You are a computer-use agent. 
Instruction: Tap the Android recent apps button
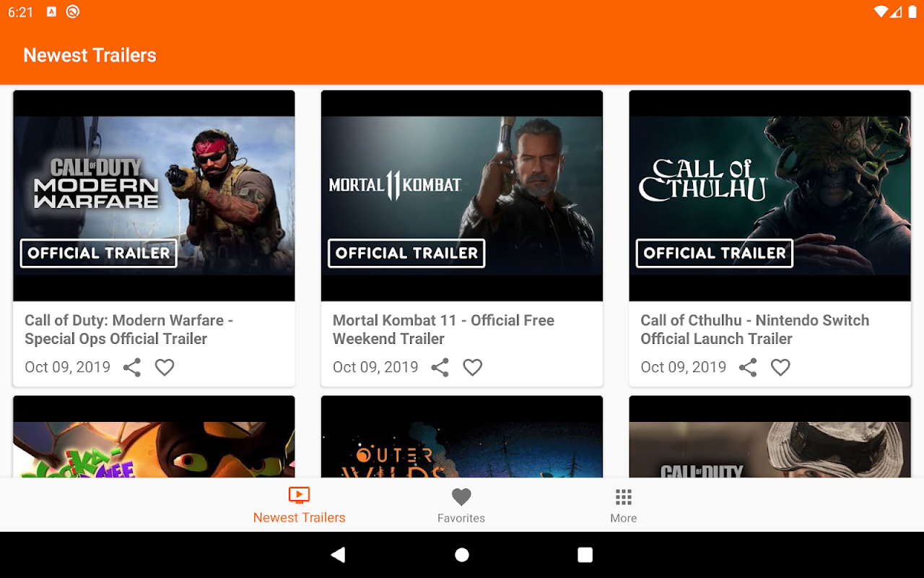tap(585, 555)
